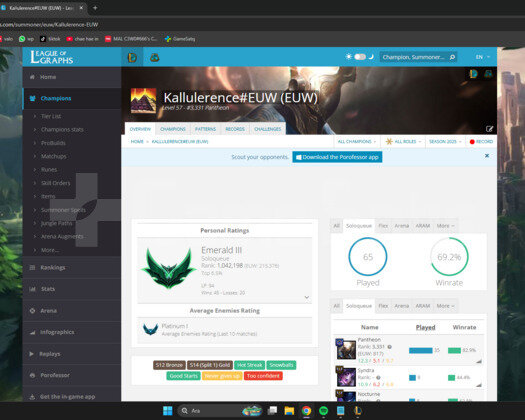Click the Pantheon champion portrait
This screenshot has height=420, width=525.
pyautogui.click(x=346, y=349)
